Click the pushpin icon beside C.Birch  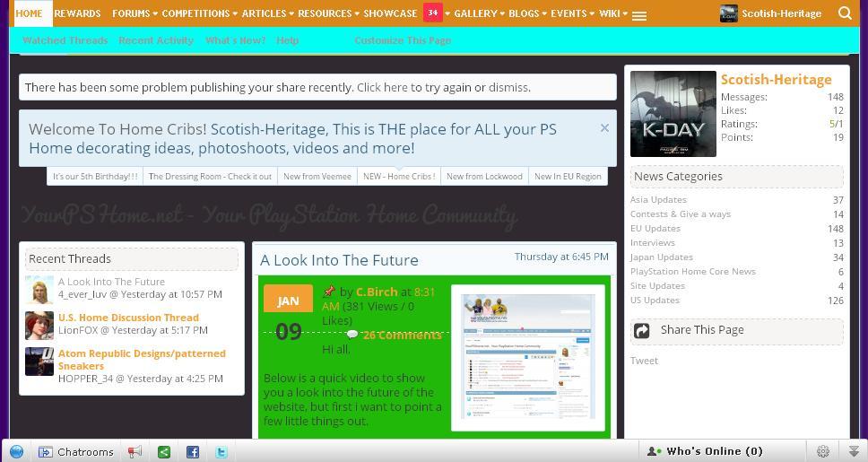329,291
